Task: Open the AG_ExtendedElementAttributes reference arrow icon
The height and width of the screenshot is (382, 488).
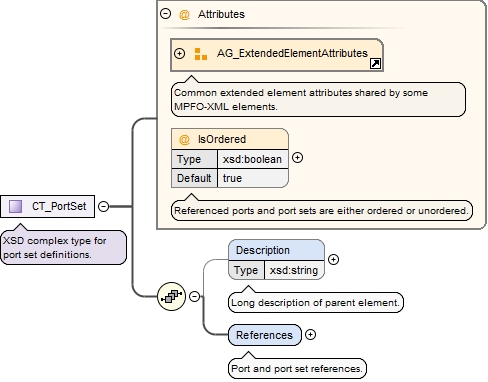Action: click(375, 63)
